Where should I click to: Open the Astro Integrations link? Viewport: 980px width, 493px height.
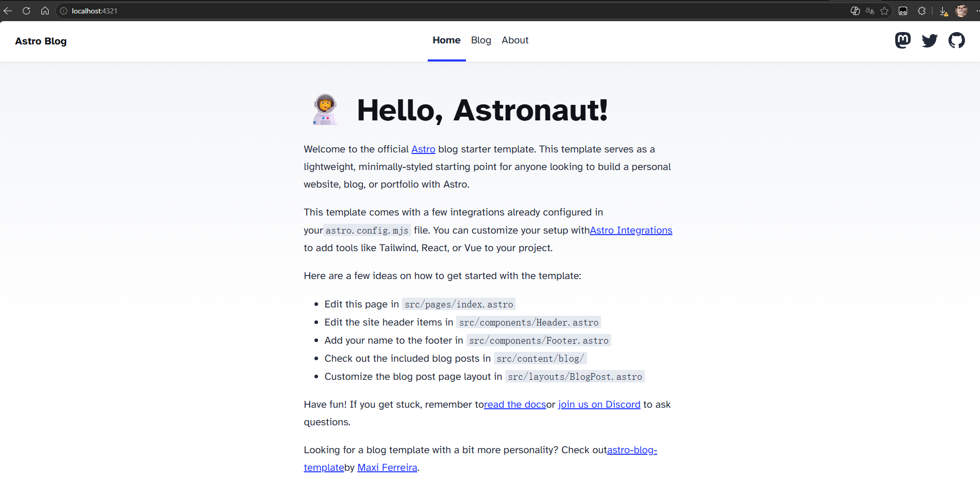[631, 230]
